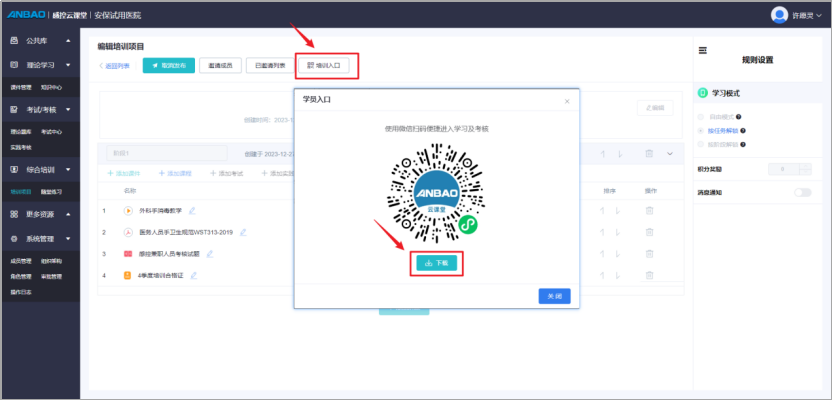Viewport: 832px width, 400px height.
Task: Close the 学员入口 dialog with X
Action: 567,101
